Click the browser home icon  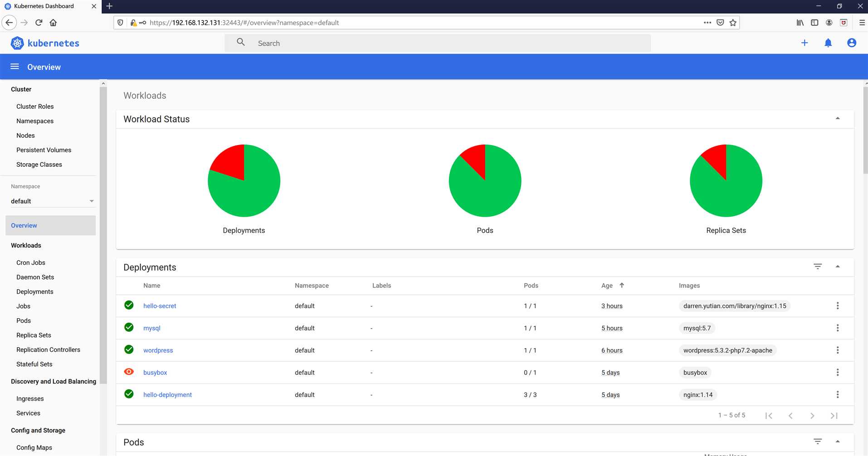pyautogui.click(x=53, y=23)
